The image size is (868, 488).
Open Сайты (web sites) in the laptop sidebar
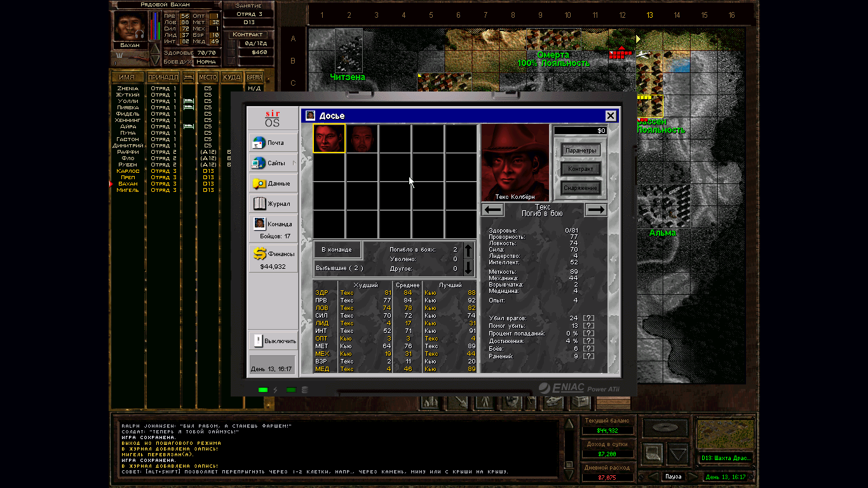click(x=273, y=163)
